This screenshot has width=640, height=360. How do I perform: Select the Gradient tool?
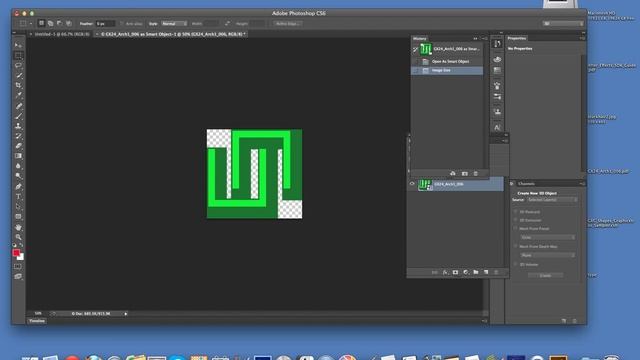click(x=18, y=156)
